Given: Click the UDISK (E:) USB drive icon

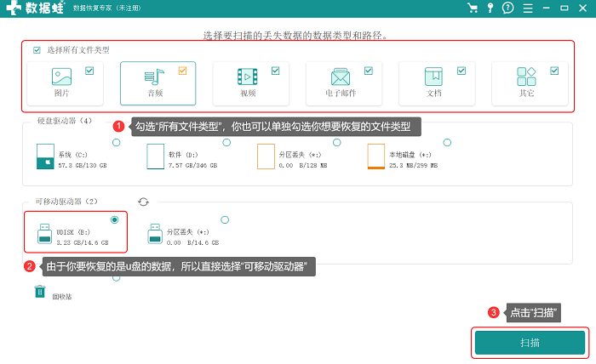Looking at the screenshot, I should (x=45, y=233).
